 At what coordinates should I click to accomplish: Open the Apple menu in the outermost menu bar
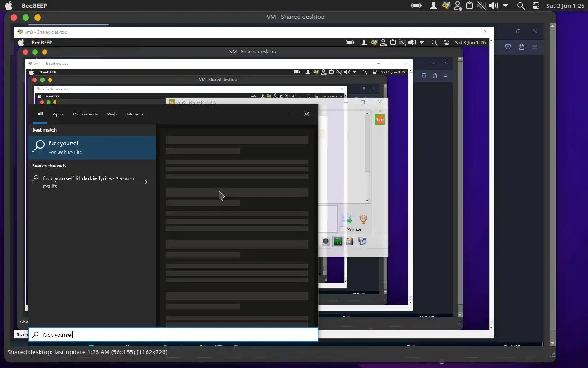8,6
